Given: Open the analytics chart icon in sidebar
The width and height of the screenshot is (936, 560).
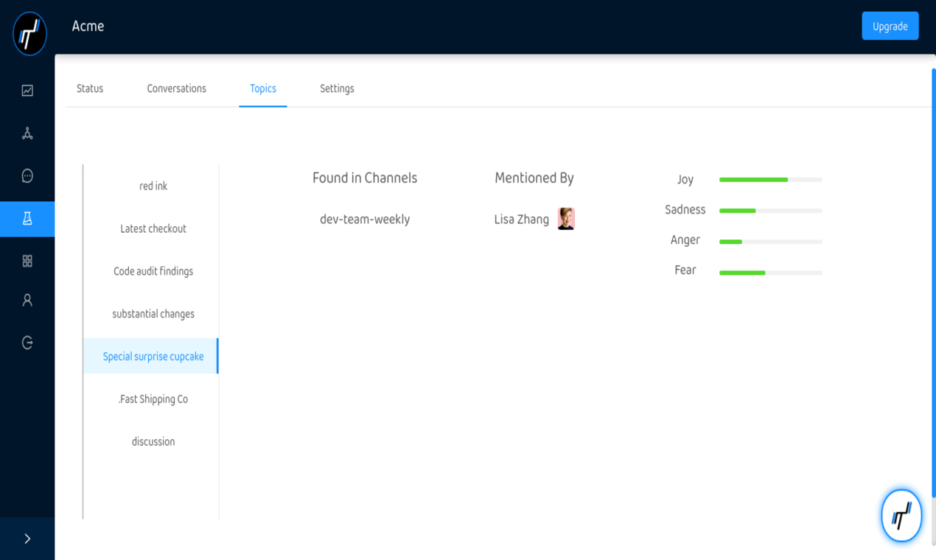Looking at the screenshot, I should pos(27,90).
